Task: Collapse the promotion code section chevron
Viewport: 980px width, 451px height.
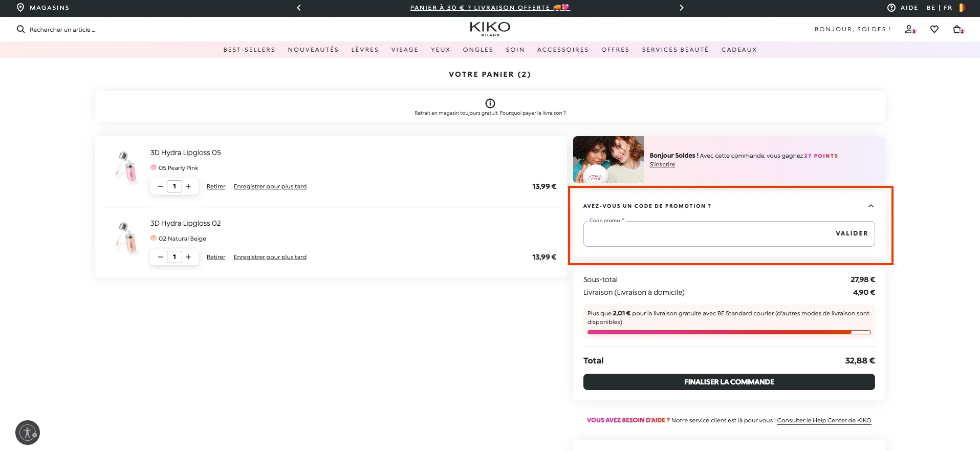Action: point(871,206)
